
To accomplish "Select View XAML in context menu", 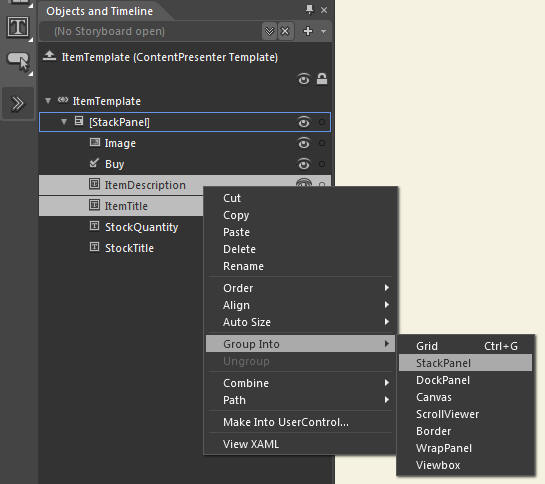I will click(x=251, y=444).
